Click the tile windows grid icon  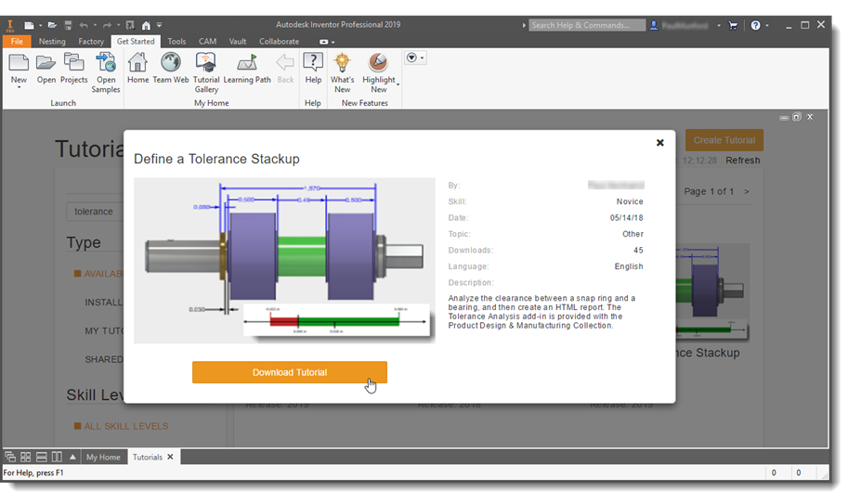point(25,457)
